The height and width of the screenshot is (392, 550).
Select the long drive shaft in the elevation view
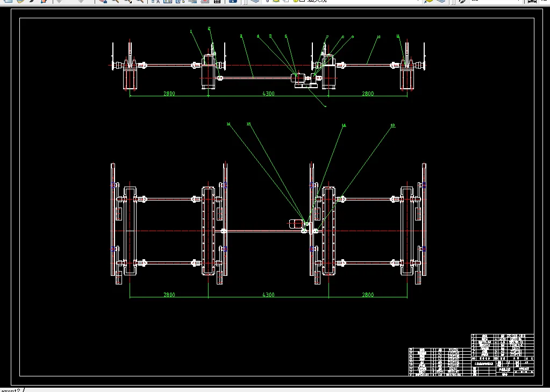(x=257, y=77)
